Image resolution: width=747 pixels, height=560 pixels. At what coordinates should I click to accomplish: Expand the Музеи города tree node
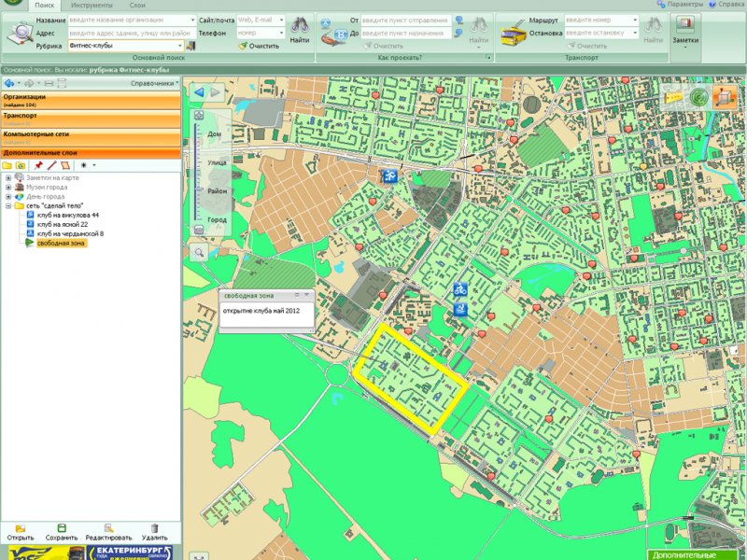(x=8, y=187)
